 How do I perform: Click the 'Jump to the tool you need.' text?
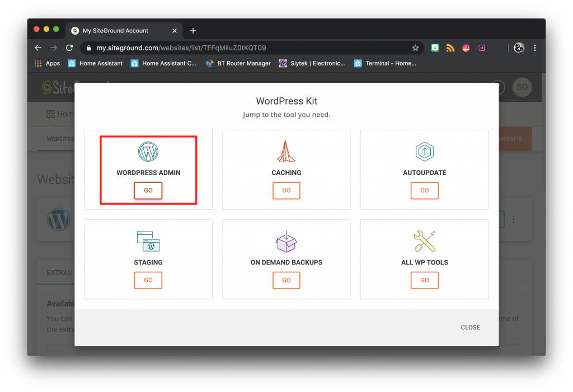tap(286, 114)
